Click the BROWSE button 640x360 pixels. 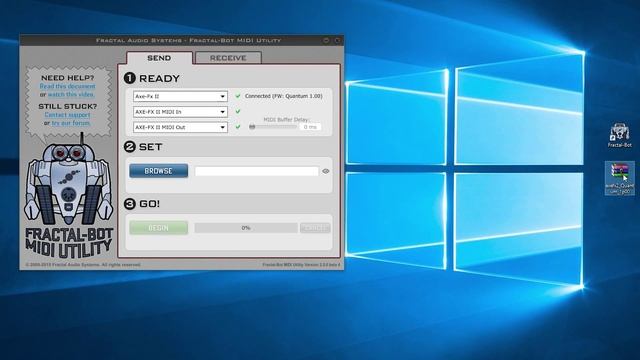[x=159, y=171]
